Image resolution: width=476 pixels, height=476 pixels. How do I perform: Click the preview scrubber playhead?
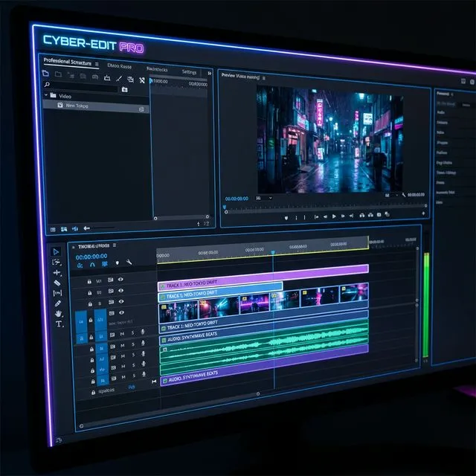[225, 208]
